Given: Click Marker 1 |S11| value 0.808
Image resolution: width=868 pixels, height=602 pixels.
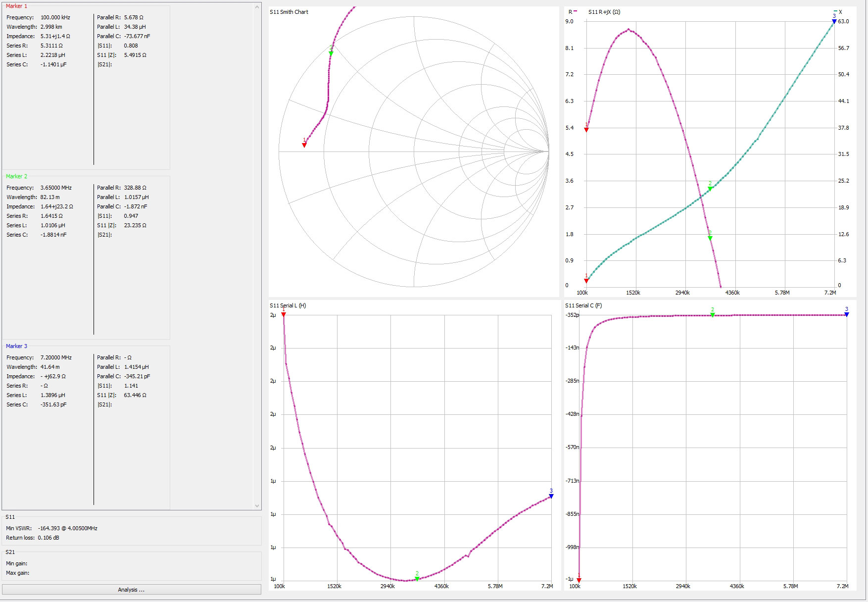Looking at the screenshot, I should [x=131, y=46].
